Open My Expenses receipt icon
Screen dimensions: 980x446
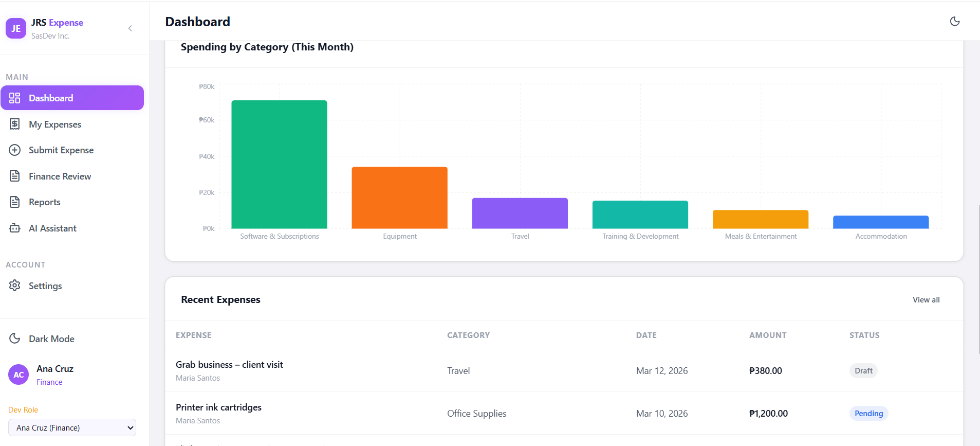[15, 124]
